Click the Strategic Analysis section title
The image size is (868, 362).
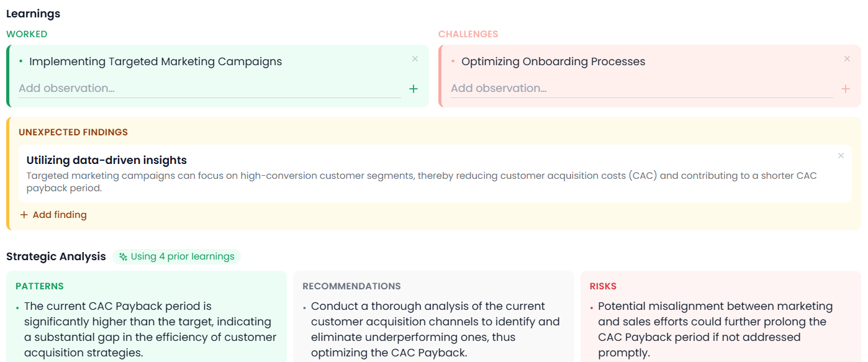56,256
